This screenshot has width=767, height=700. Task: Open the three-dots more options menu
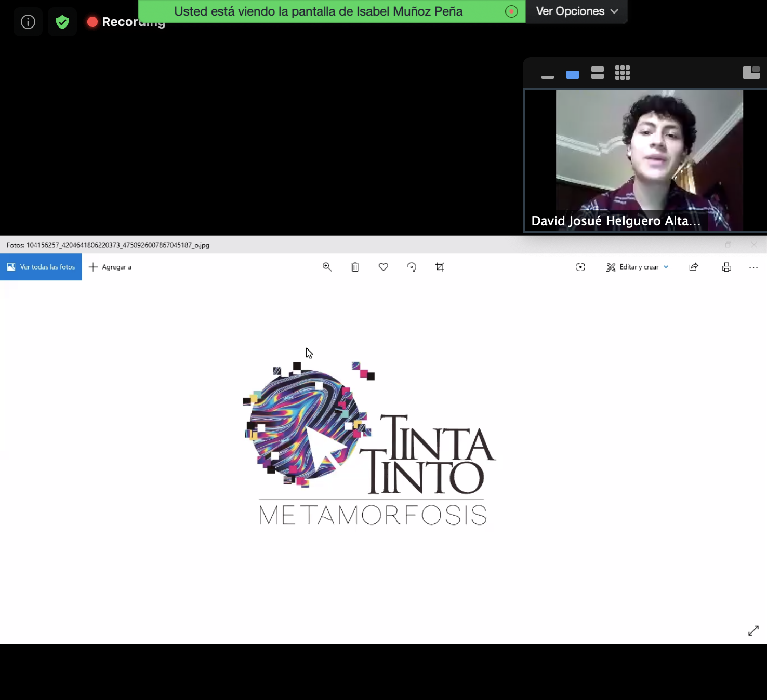point(753,267)
